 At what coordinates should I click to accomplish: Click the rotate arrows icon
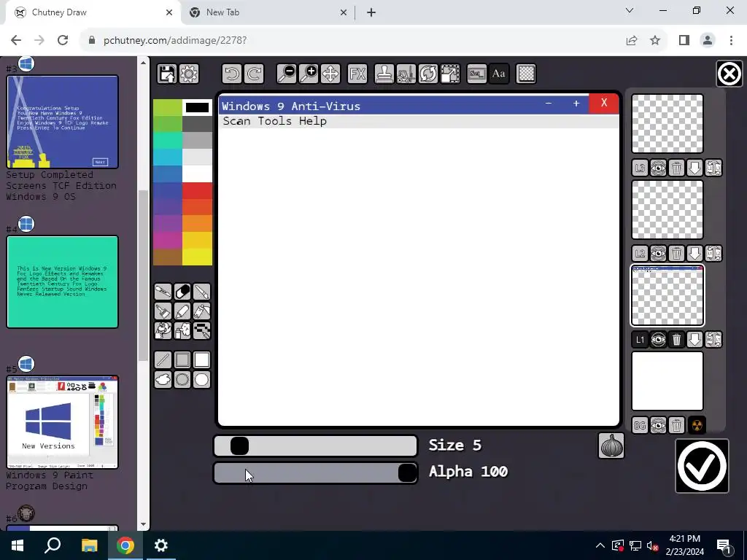[427, 74]
